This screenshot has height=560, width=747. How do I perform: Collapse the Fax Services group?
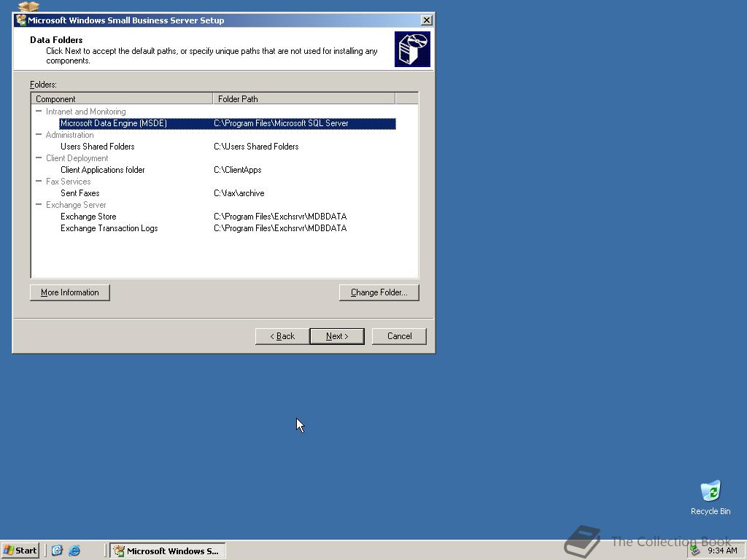pos(39,181)
